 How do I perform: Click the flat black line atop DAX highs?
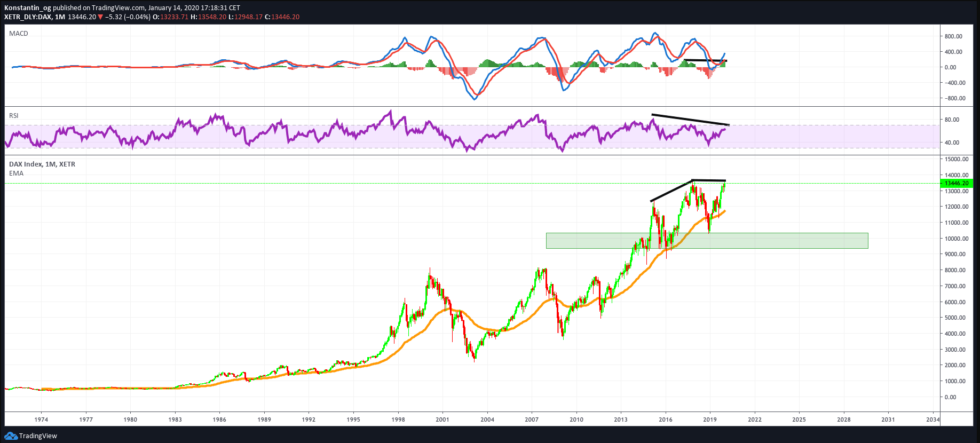pyautogui.click(x=709, y=180)
